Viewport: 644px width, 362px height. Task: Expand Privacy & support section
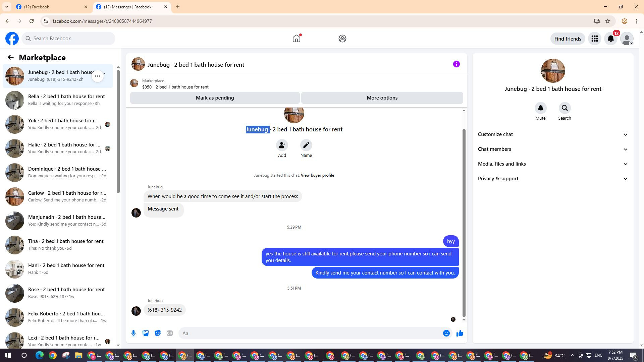pyautogui.click(x=553, y=179)
